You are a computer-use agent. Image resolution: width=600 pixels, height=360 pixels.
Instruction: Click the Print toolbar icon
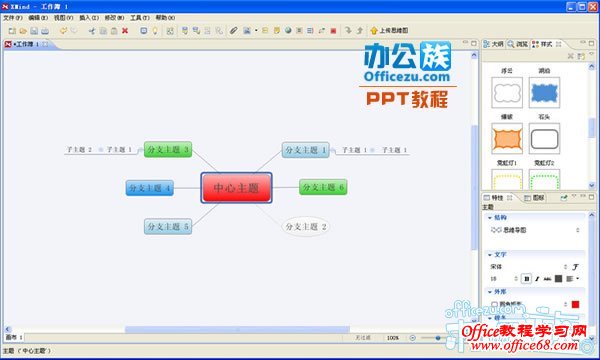click(45, 31)
